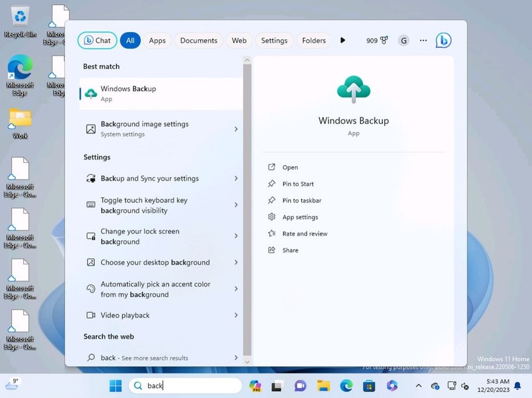The height and width of the screenshot is (398, 532).
Task: Open the weather widget showing 9°
Action: click(12, 384)
